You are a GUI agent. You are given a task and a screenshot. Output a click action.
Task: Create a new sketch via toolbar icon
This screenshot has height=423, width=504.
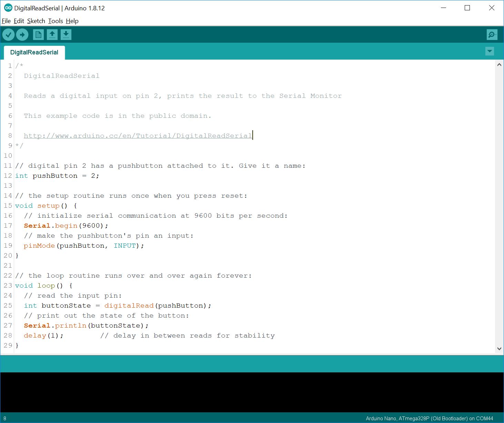click(x=38, y=34)
